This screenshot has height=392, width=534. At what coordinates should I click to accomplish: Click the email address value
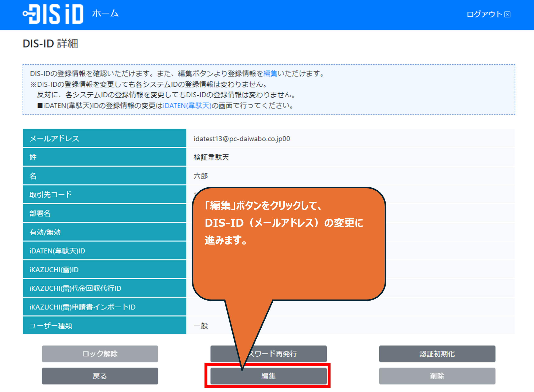coord(242,139)
